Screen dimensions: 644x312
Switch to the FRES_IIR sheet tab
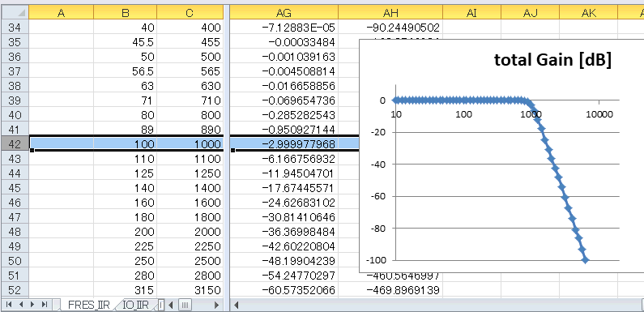coord(88,305)
